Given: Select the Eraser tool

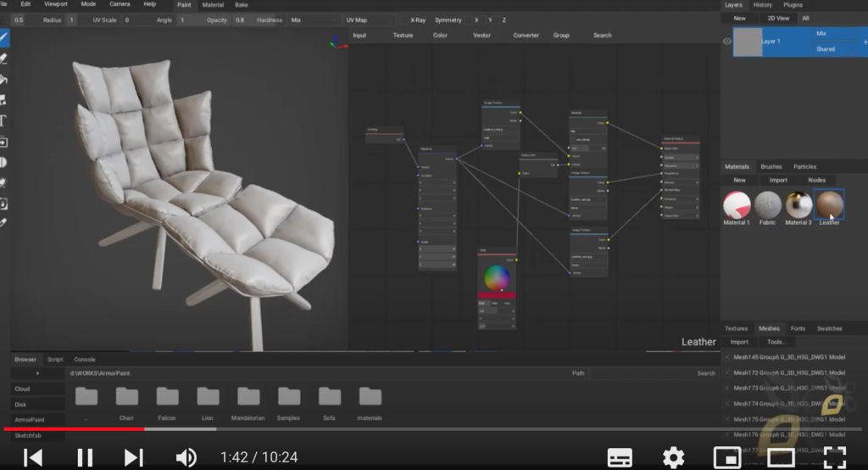Looking at the screenshot, I should pos(4,59).
